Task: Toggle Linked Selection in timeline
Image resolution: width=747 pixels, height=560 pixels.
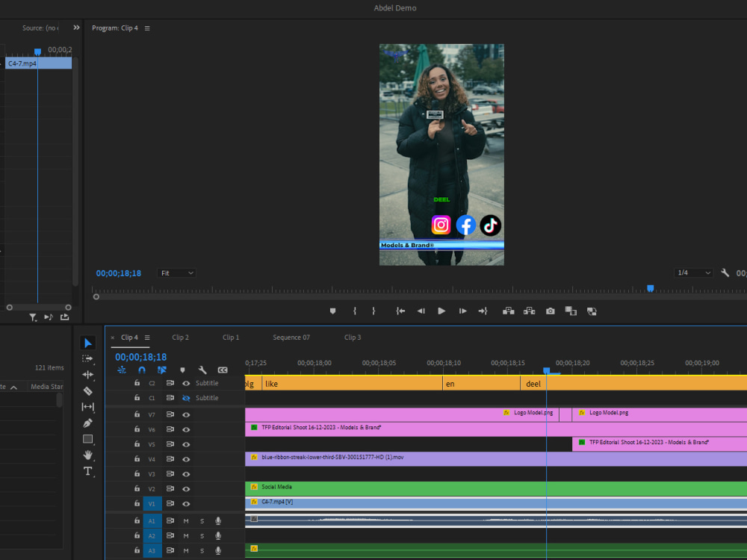Action: pos(162,370)
